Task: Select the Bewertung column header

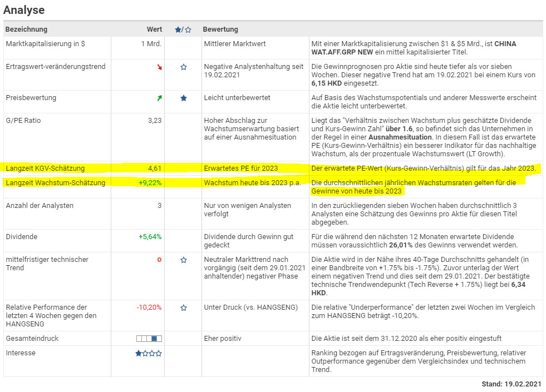Action: click(220, 29)
